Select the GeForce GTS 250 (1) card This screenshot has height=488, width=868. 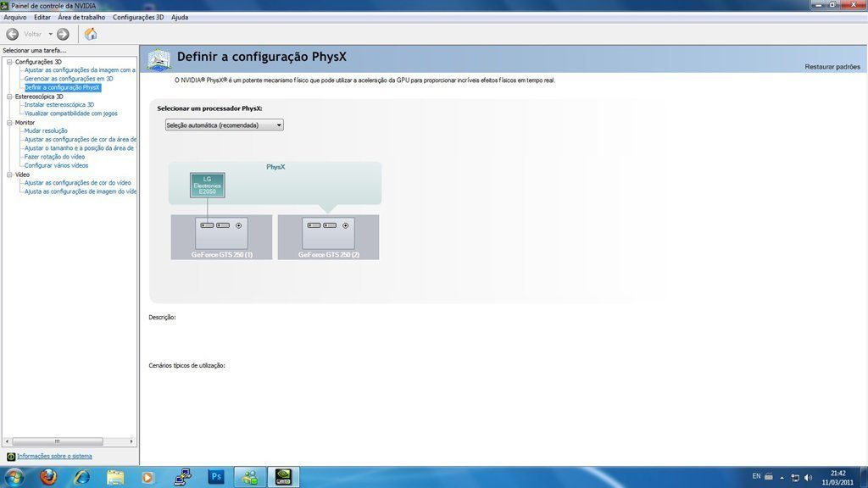coord(221,237)
